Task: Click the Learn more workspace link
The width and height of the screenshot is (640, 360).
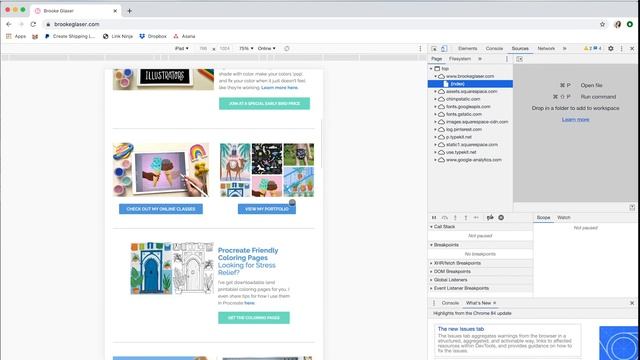Action: click(x=576, y=120)
